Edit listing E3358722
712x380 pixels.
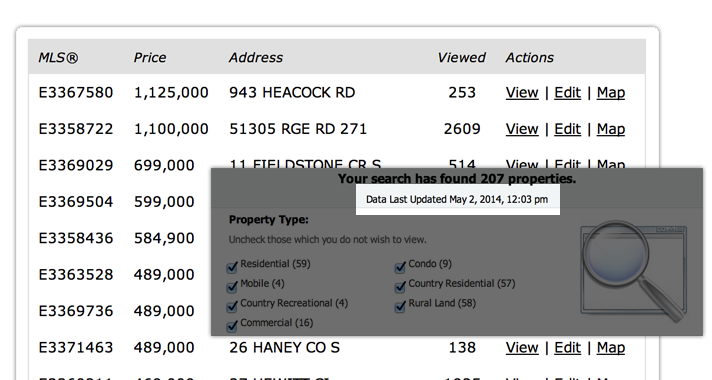point(567,129)
